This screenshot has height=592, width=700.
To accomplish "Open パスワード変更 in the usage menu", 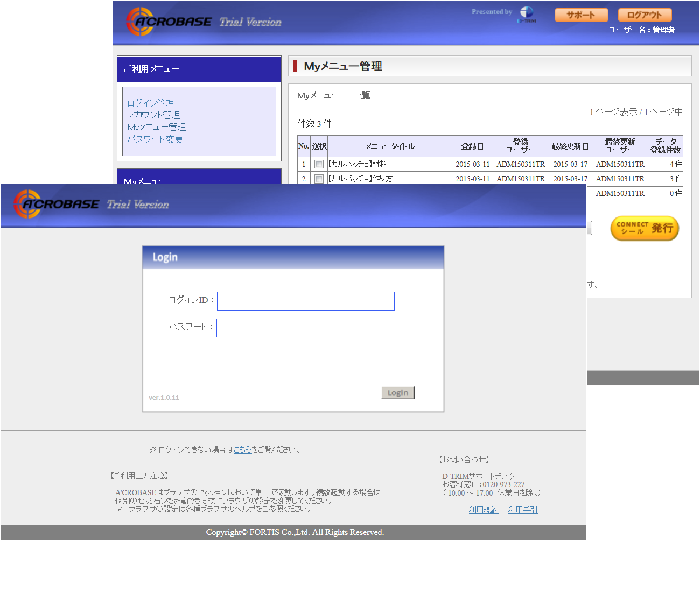I will click(x=155, y=139).
